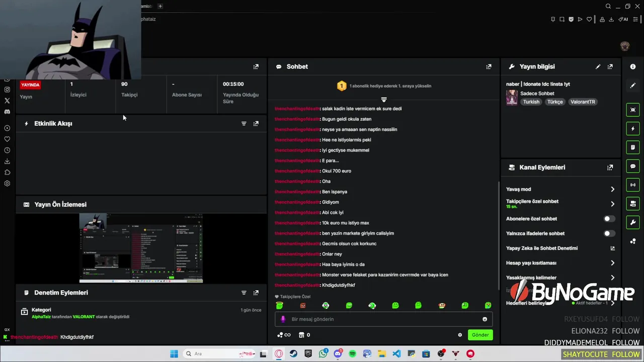Expand Hesap yaşı kısıtlaması options
Image resolution: width=644 pixels, height=362 pixels.
pos(612,263)
